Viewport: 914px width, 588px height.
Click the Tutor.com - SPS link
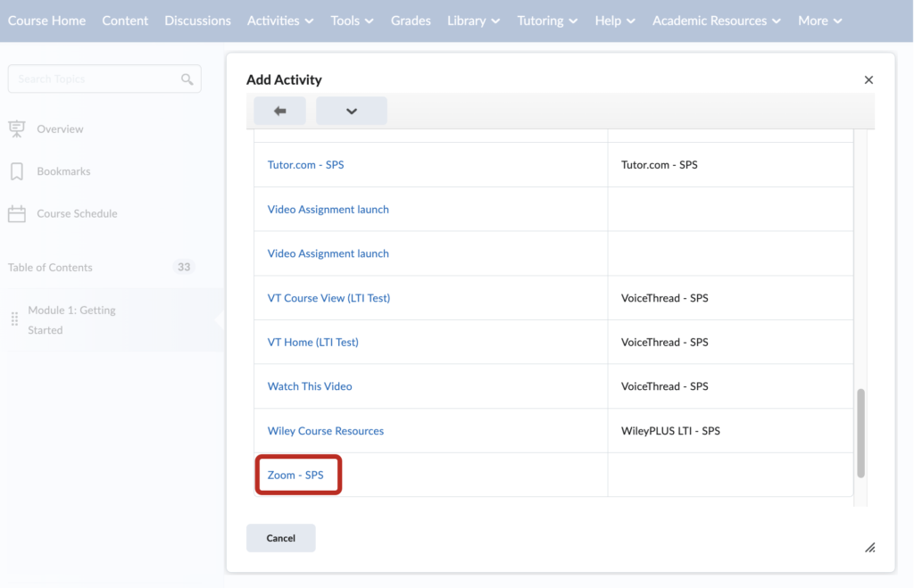pyautogui.click(x=306, y=164)
